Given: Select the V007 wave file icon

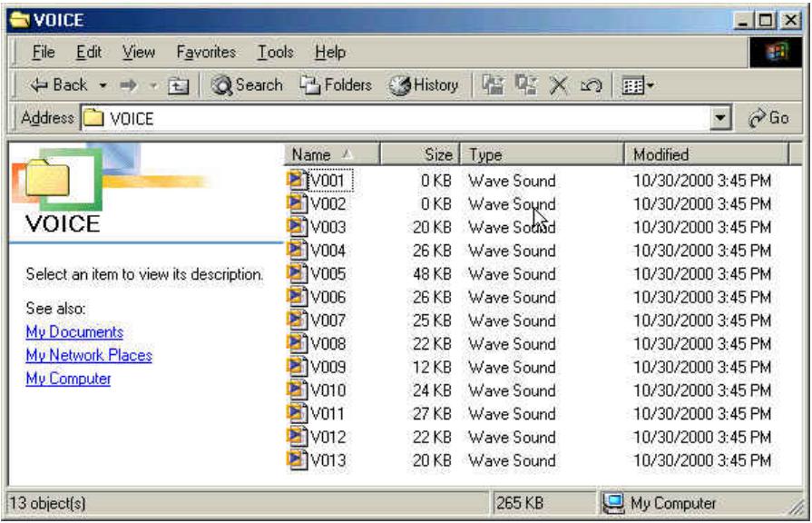Looking at the screenshot, I should (x=296, y=320).
